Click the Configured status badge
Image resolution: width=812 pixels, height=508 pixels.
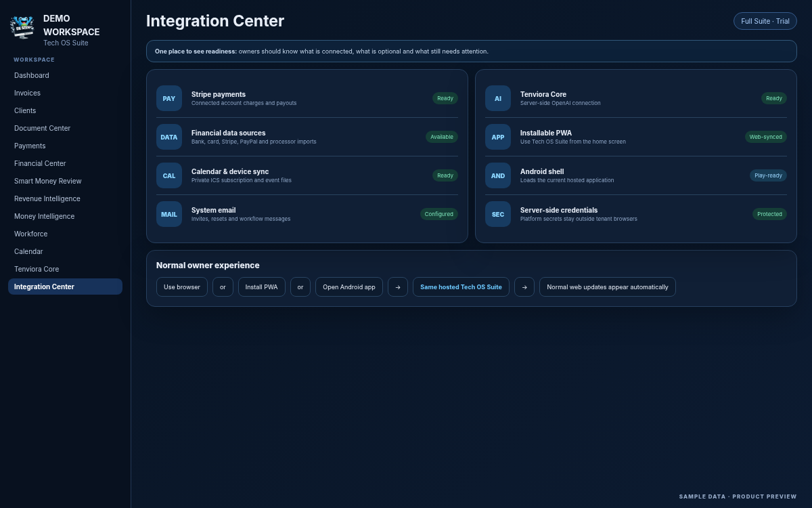pyautogui.click(x=439, y=214)
